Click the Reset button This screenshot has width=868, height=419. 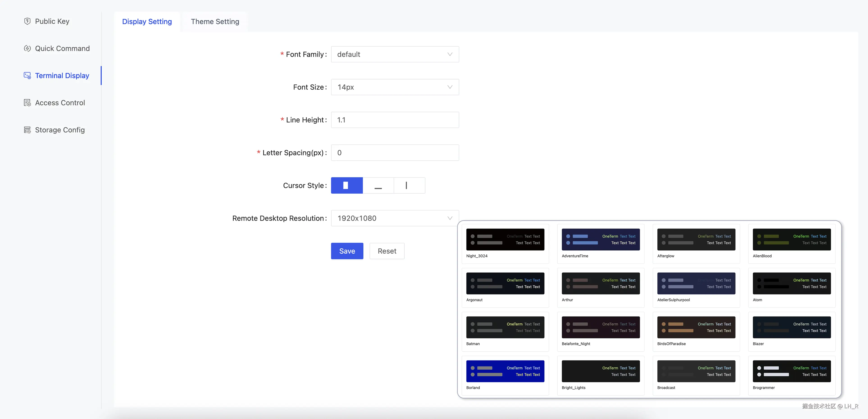tap(387, 251)
